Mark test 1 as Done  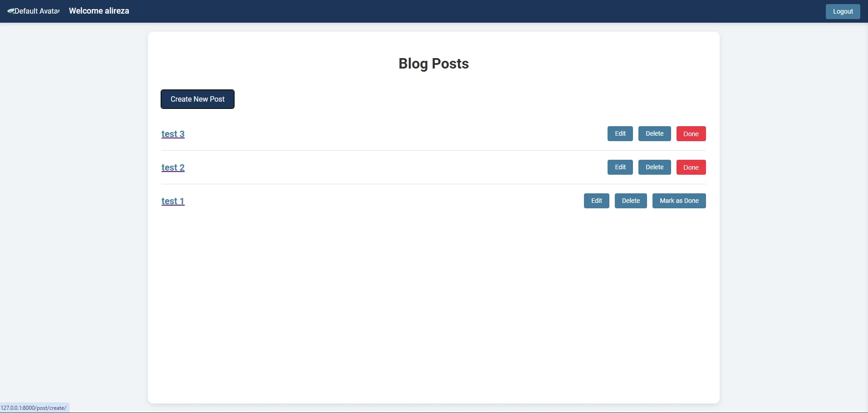click(679, 201)
